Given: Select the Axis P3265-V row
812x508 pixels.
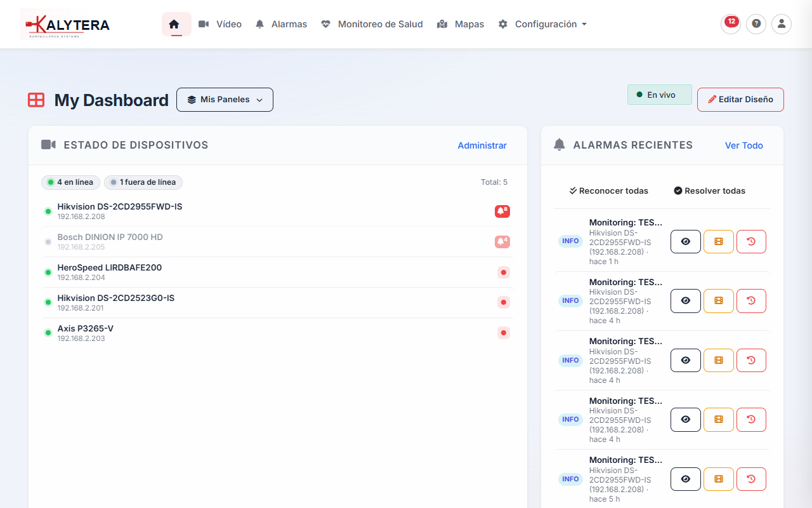Looking at the screenshot, I should 277,333.
